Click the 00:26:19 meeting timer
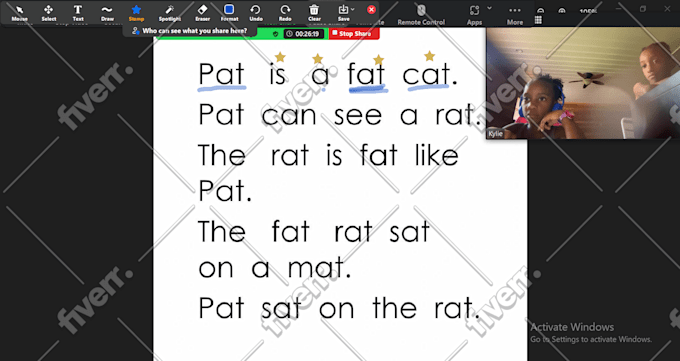The width and height of the screenshot is (680, 361). tap(304, 34)
